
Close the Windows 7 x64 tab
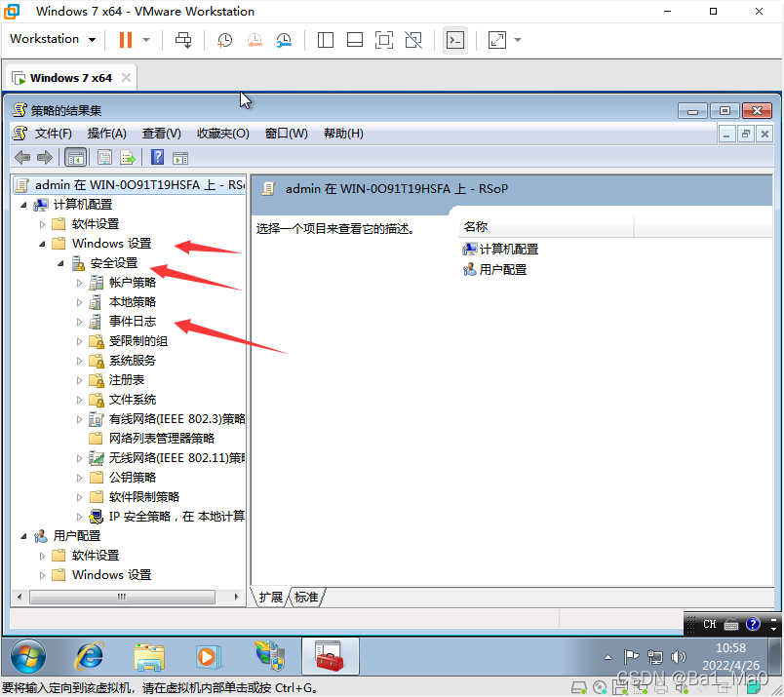126,78
